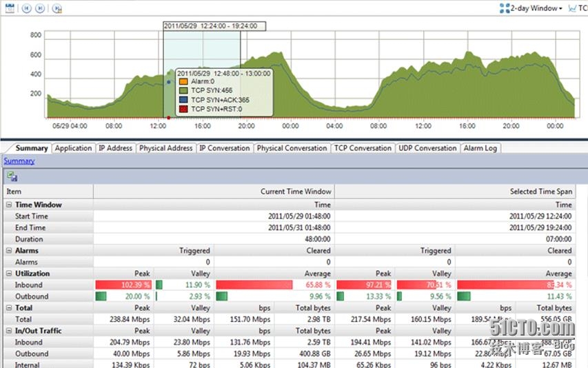
Task: Jump to next time window
Action: (40, 8)
